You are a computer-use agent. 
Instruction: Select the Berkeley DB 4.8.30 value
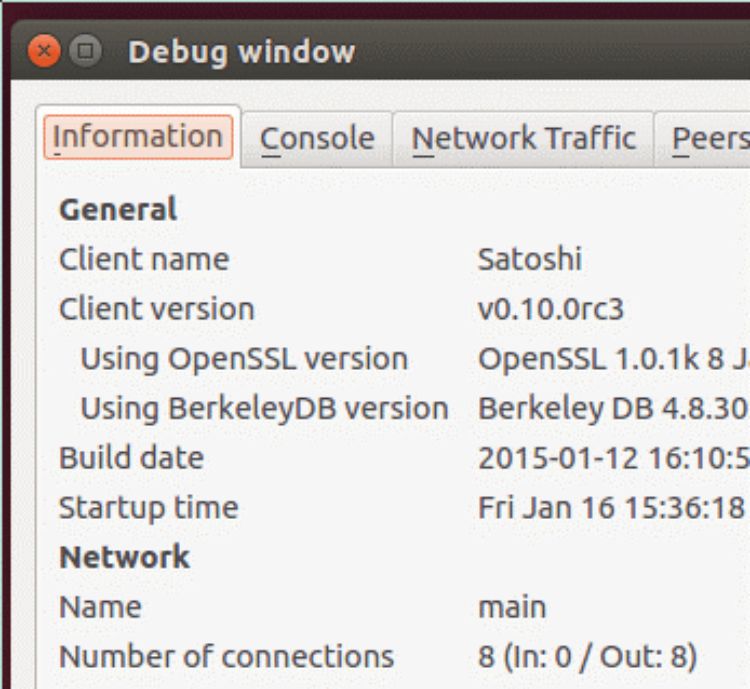pyautogui.click(x=613, y=408)
